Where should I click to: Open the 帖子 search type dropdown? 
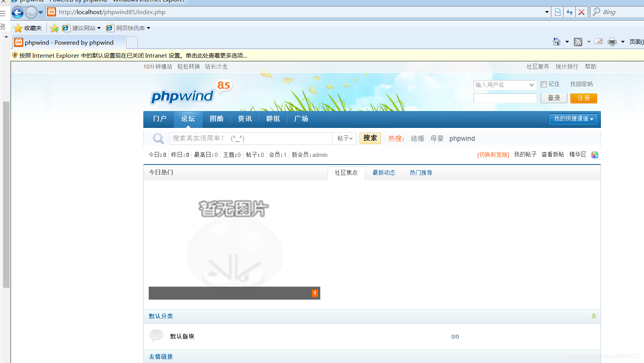[x=345, y=138]
